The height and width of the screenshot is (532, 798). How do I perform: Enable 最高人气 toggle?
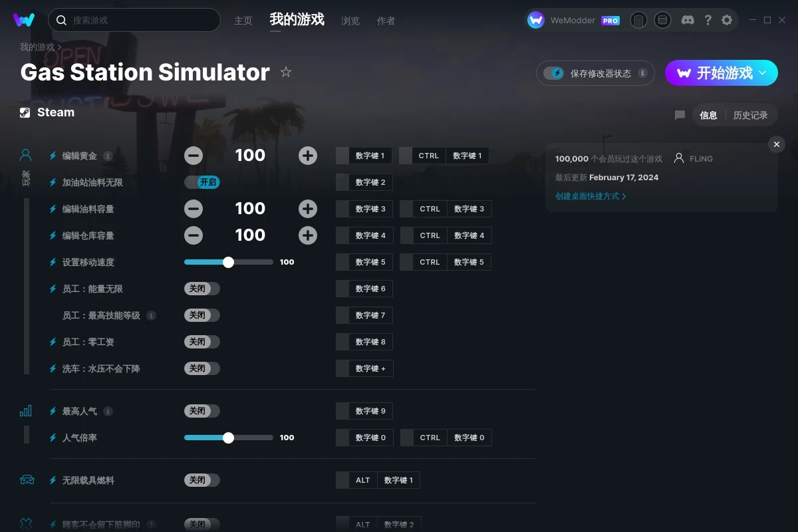[x=202, y=411]
